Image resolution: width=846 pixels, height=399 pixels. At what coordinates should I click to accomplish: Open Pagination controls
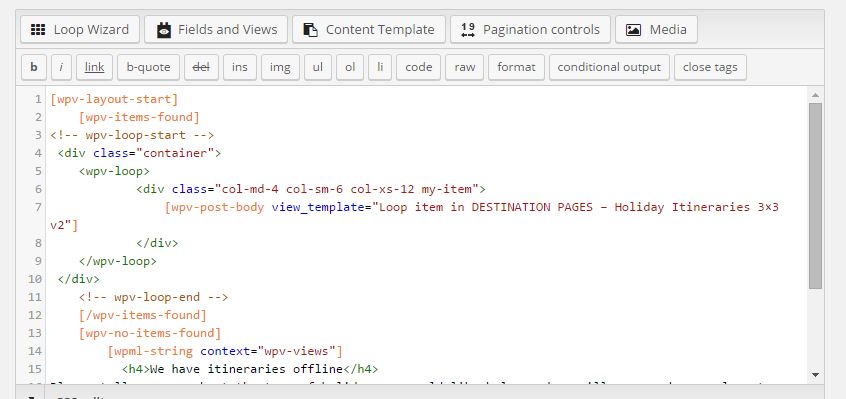[x=530, y=29]
